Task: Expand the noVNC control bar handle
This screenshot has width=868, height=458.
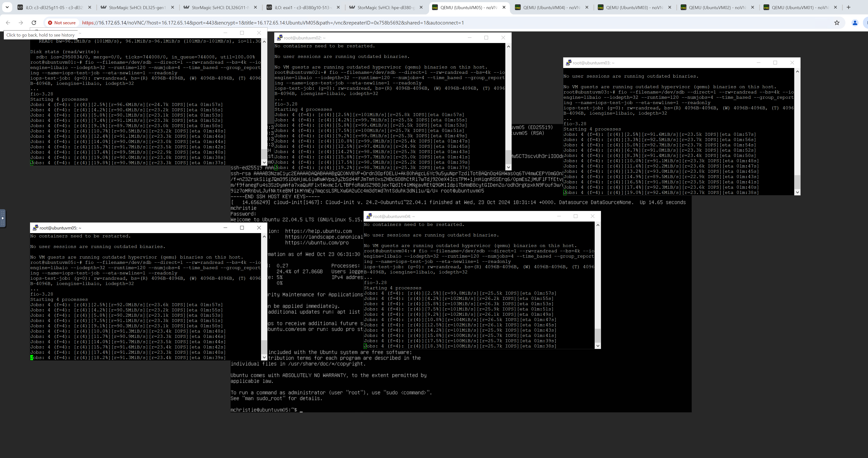Action: coord(3,218)
